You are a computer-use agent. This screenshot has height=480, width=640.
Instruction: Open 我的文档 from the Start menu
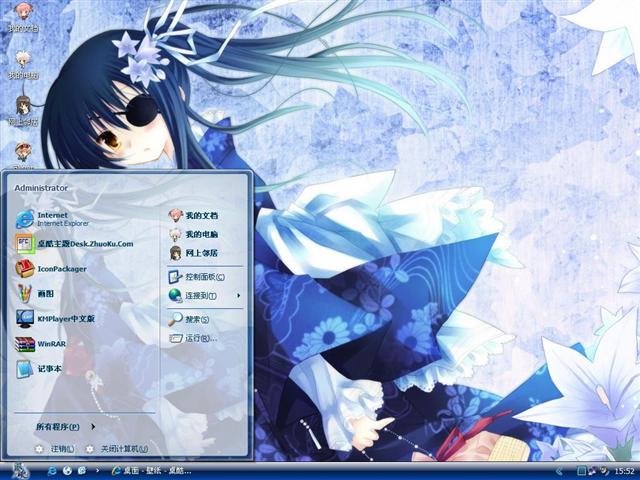200,215
